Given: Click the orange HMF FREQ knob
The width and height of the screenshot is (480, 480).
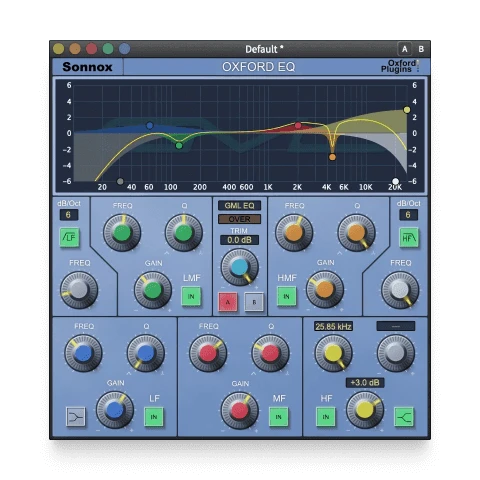Looking at the screenshot, I should pos(294,233).
